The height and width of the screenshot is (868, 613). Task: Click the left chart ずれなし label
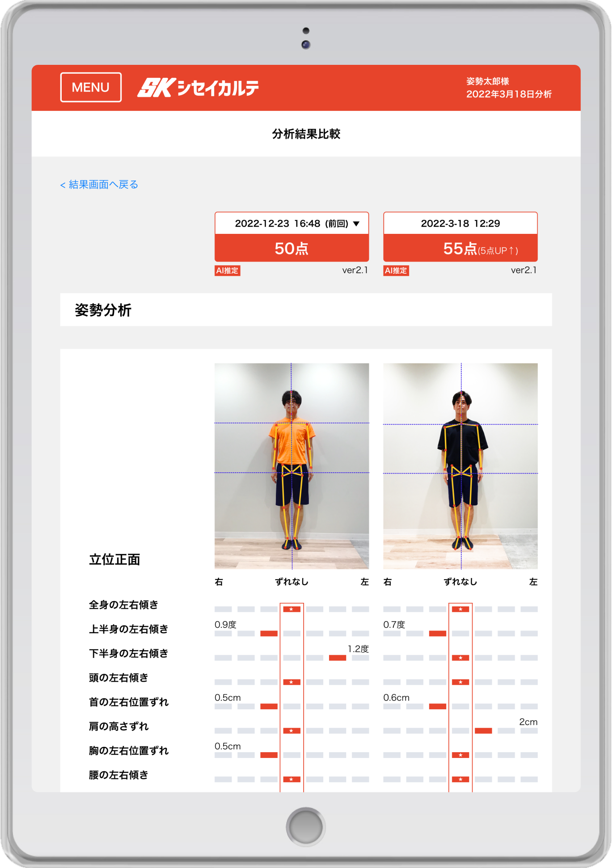click(x=292, y=582)
